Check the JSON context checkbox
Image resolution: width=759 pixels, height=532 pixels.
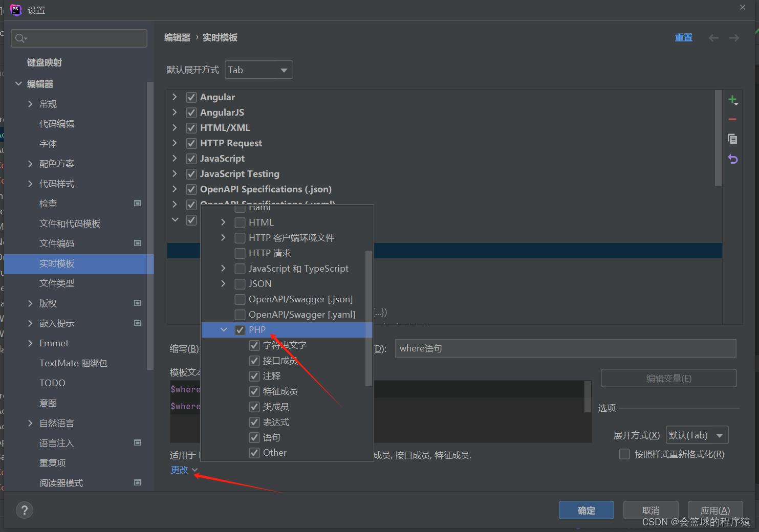(240, 284)
